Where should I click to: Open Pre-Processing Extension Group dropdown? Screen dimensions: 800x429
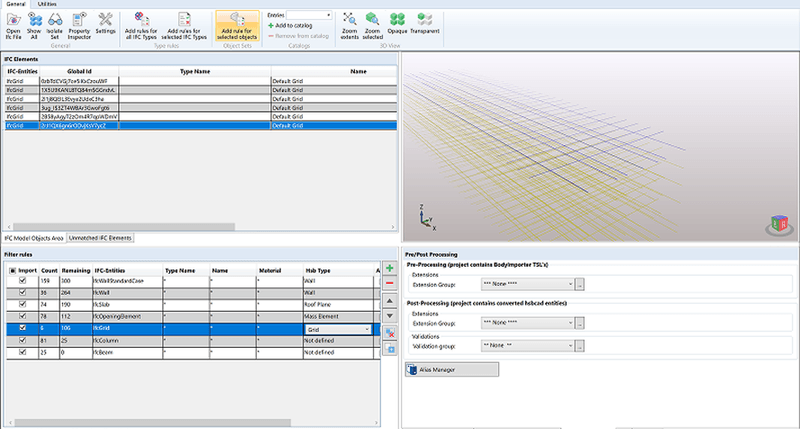pyautogui.click(x=528, y=284)
